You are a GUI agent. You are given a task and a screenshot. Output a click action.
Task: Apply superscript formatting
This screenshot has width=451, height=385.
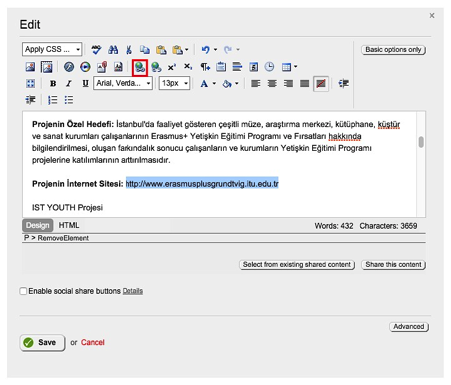coord(172,67)
